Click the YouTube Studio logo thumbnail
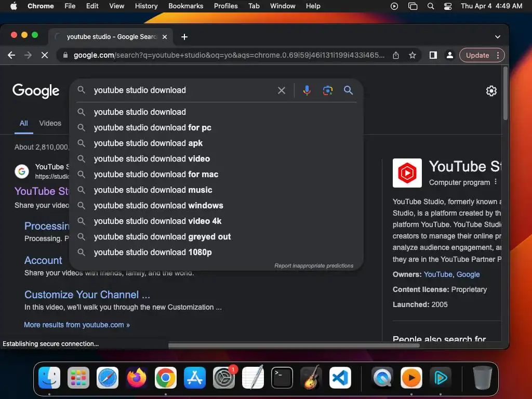 click(407, 172)
